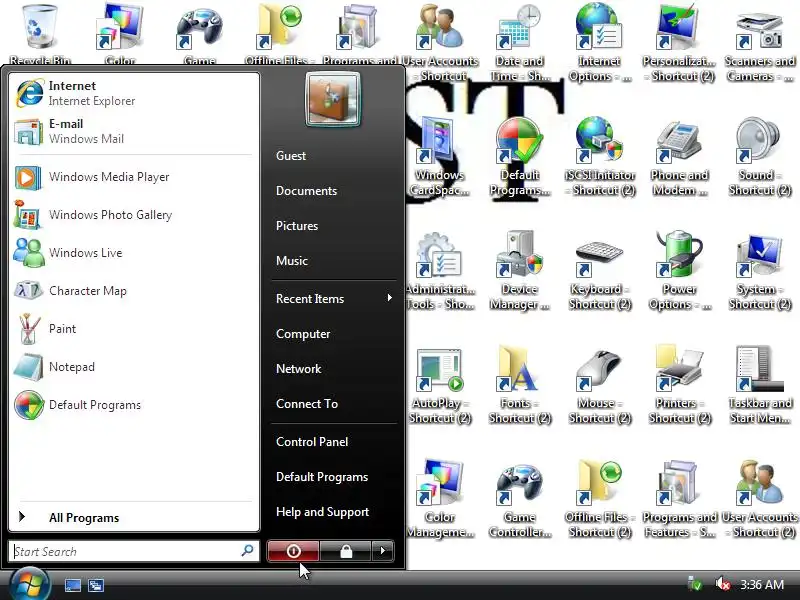Viewport: 800px width, 600px height.
Task: Select Default Programs desktop shortcut icon
Action: 519,157
